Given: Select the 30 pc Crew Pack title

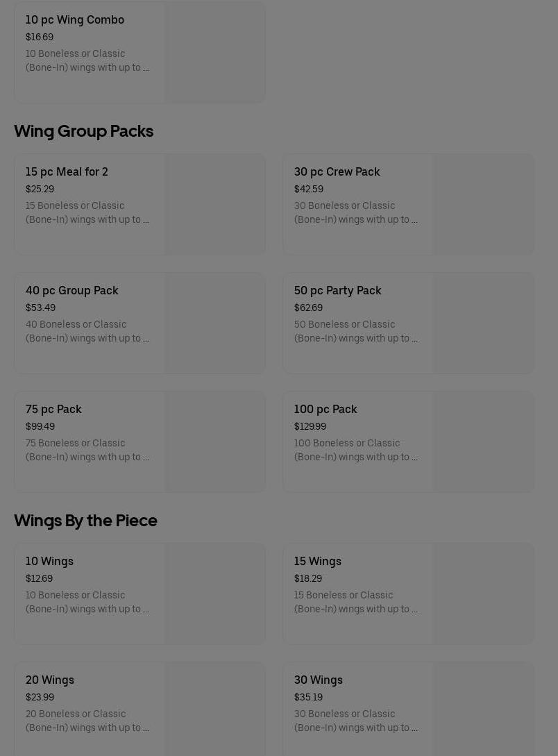Looking at the screenshot, I should (337, 172).
